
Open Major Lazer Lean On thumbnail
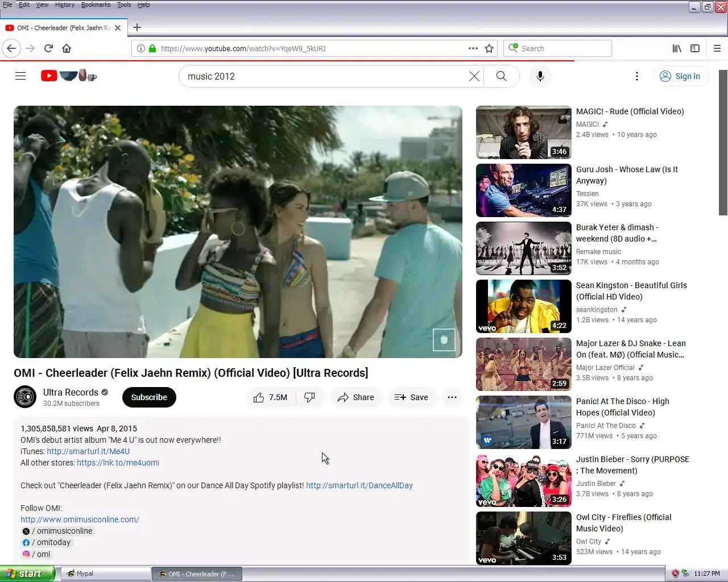tap(524, 364)
